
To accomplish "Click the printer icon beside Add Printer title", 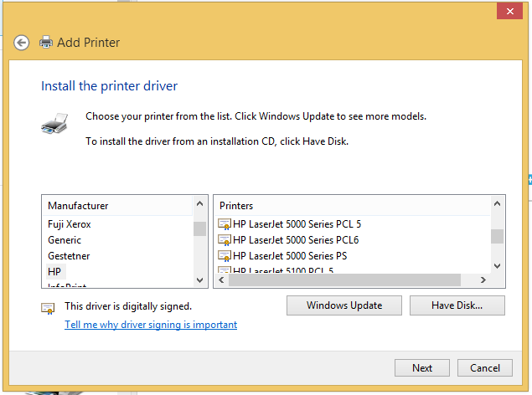I will point(46,43).
